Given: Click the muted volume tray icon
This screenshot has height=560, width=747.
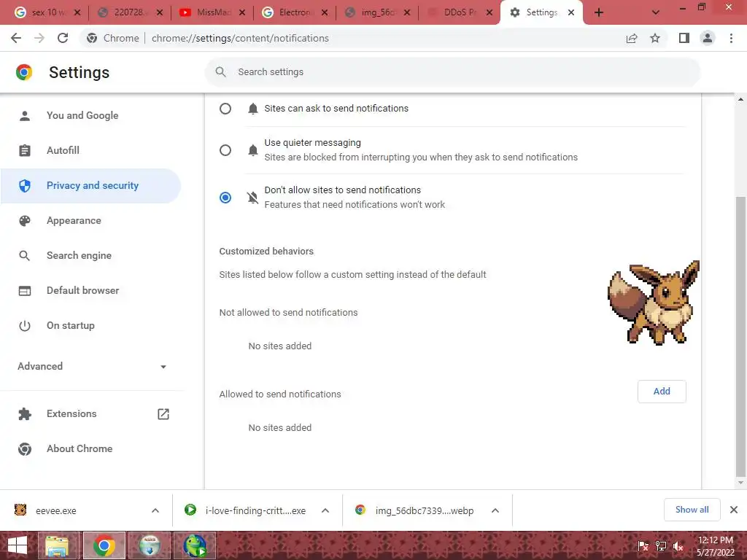Looking at the screenshot, I should click(678, 546).
